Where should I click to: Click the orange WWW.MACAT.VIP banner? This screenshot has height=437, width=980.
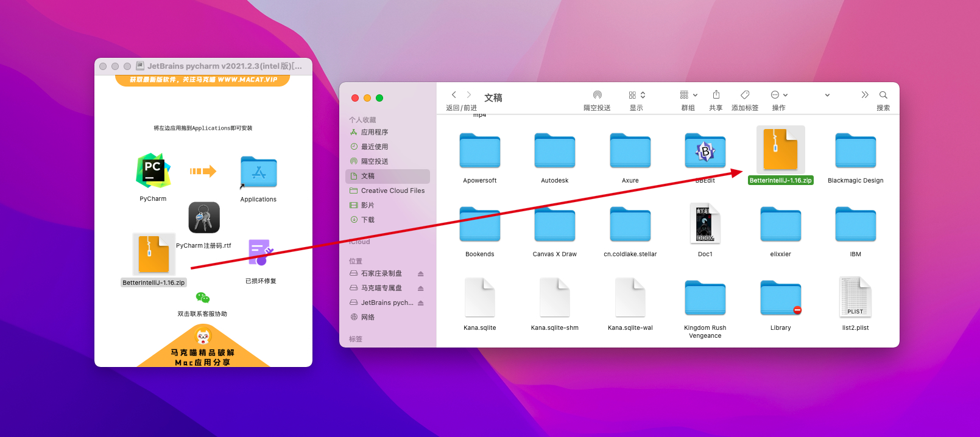click(203, 80)
